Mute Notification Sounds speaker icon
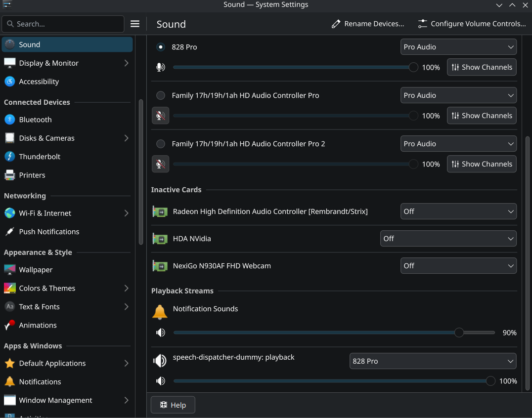The height and width of the screenshot is (418, 532). (160, 333)
